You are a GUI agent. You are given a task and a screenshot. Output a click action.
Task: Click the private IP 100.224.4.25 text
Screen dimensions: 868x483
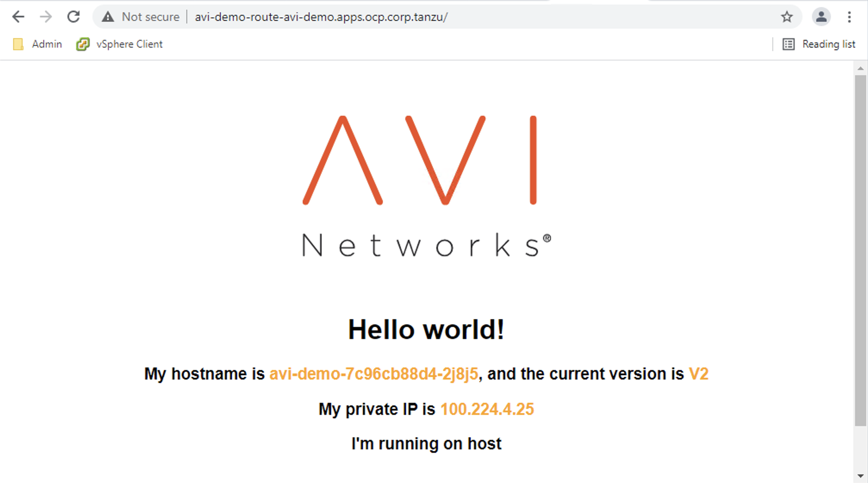point(487,409)
